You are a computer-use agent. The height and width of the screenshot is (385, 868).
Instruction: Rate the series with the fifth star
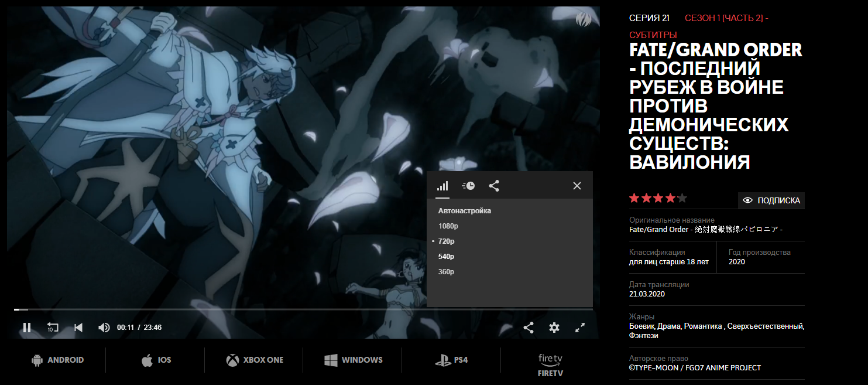click(682, 198)
